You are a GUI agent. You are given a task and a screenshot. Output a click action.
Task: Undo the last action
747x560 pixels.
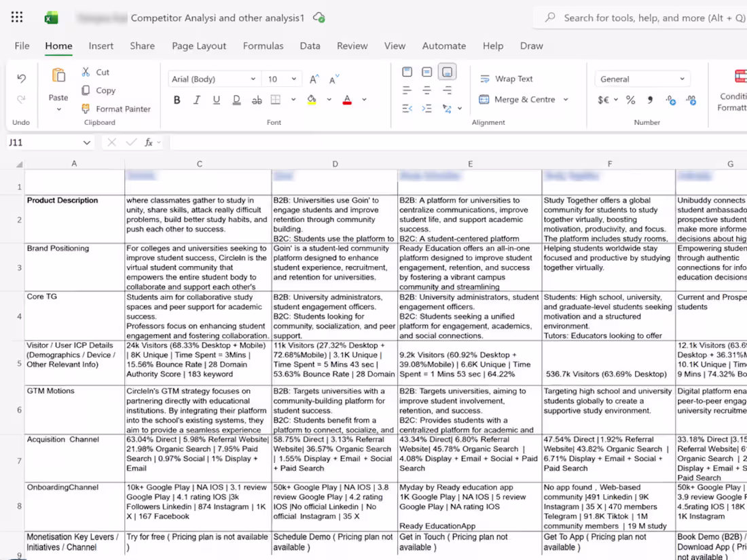coord(22,79)
